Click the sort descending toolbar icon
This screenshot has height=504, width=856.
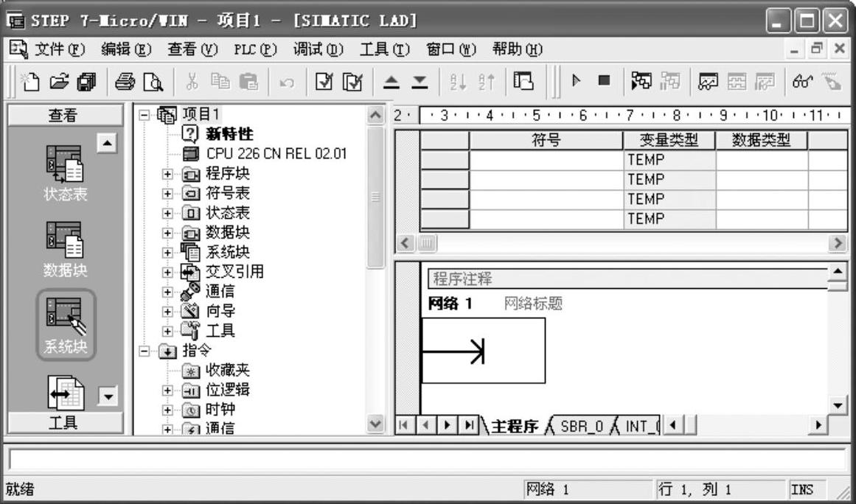point(486,82)
